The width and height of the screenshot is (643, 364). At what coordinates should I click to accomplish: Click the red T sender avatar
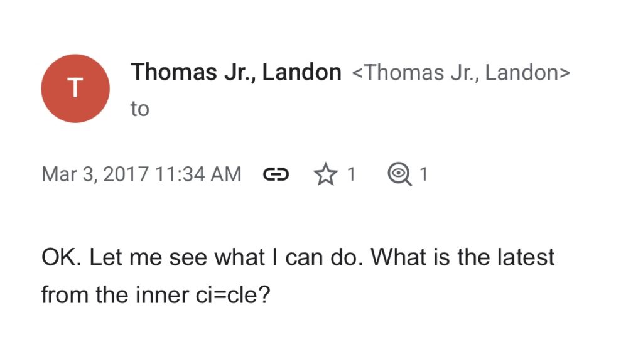(x=75, y=88)
